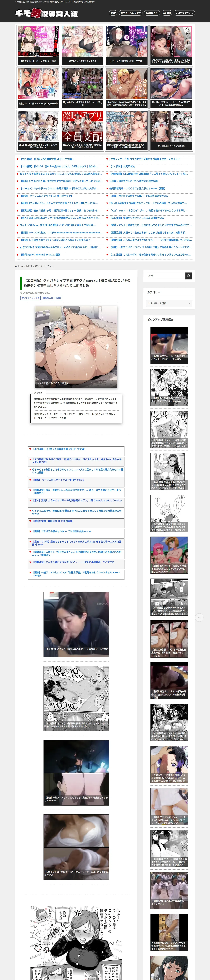The height and width of the screenshot is (980, 210).
Task: Click the round scroll-to-top arrow button
Action: [199, 617]
